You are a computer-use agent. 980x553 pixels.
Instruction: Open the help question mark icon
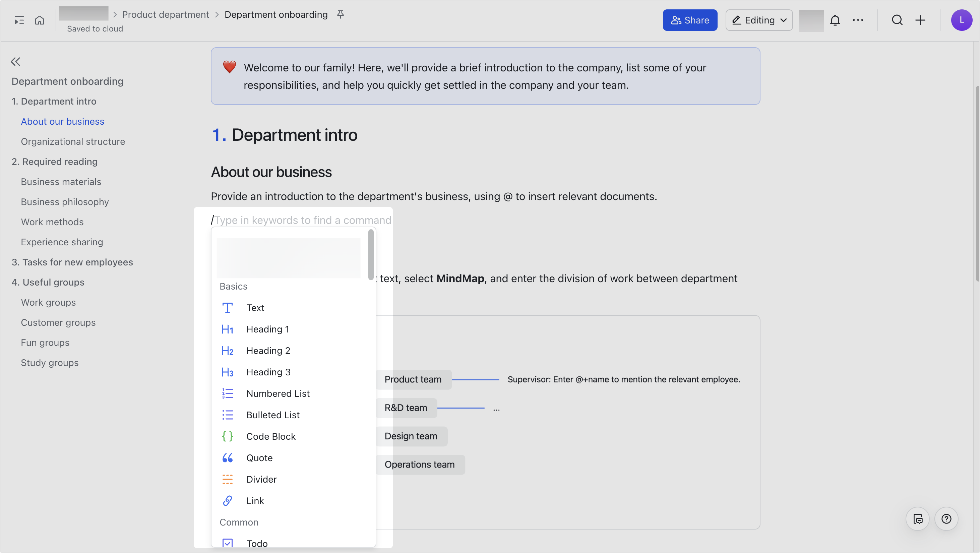click(946, 519)
